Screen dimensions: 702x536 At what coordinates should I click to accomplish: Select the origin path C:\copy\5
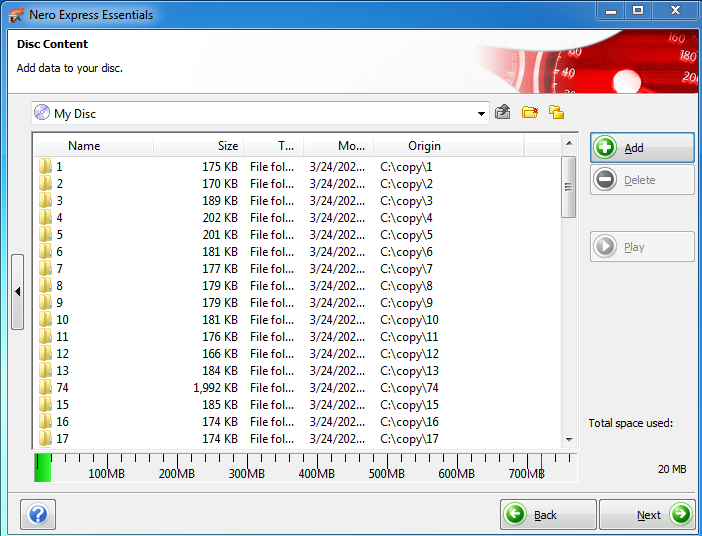(x=407, y=235)
